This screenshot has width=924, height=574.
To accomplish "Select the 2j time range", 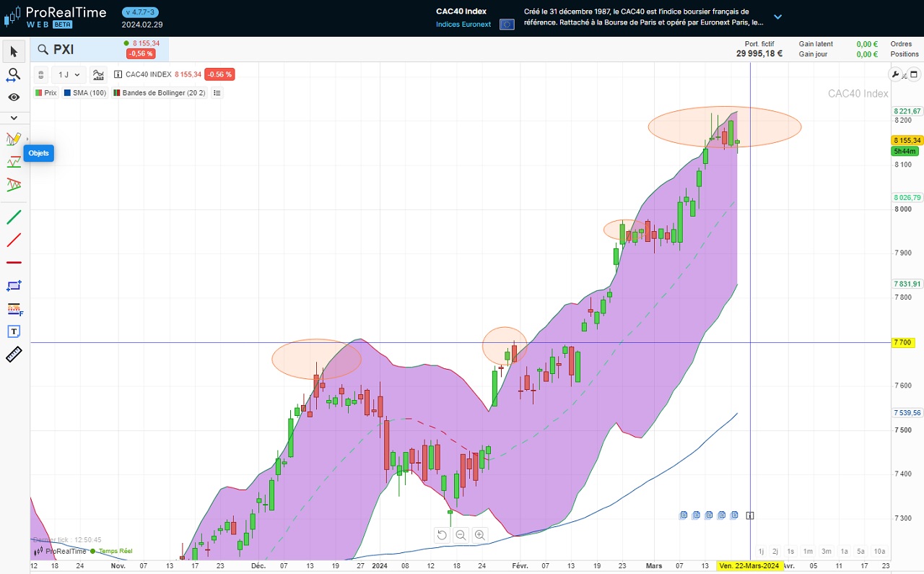I will (775, 551).
